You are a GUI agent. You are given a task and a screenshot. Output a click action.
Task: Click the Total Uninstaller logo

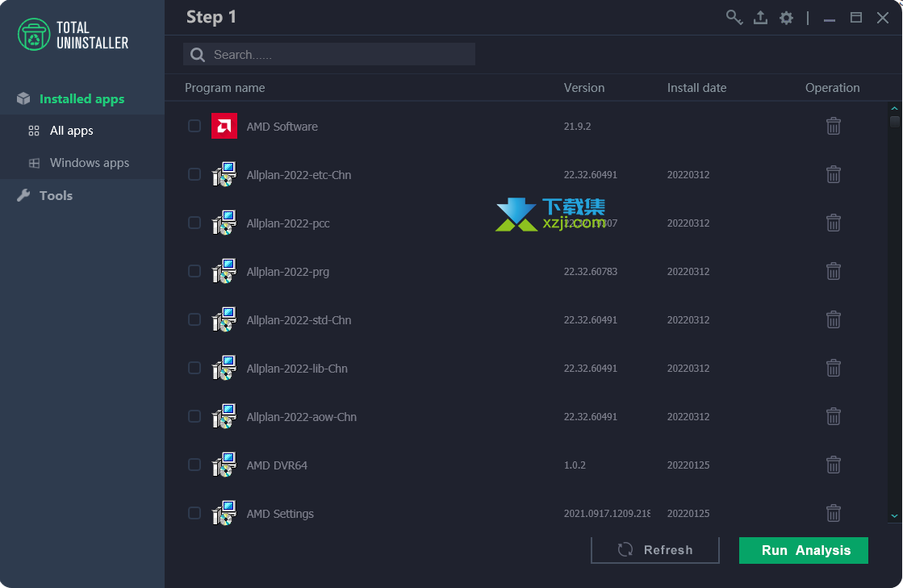click(x=73, y=35)
